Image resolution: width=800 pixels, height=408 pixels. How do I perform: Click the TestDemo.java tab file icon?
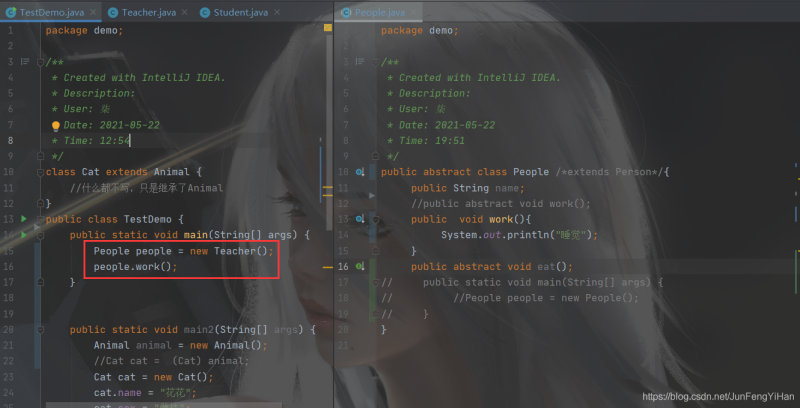[x=11, y=12]
